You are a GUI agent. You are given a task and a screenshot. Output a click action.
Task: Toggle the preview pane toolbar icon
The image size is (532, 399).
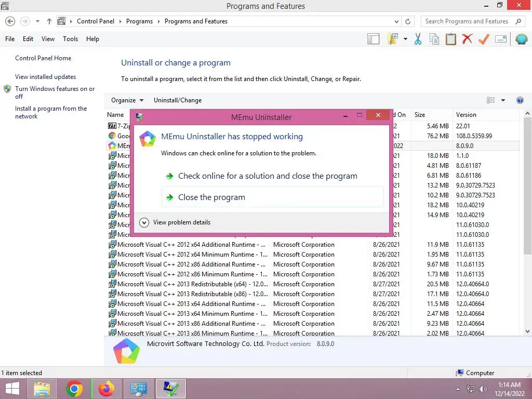click(373, 39)
